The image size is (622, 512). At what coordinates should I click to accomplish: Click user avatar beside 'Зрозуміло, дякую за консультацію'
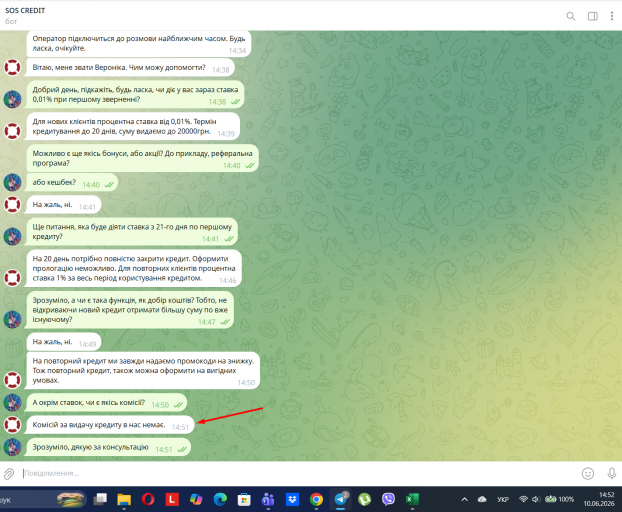12,447
